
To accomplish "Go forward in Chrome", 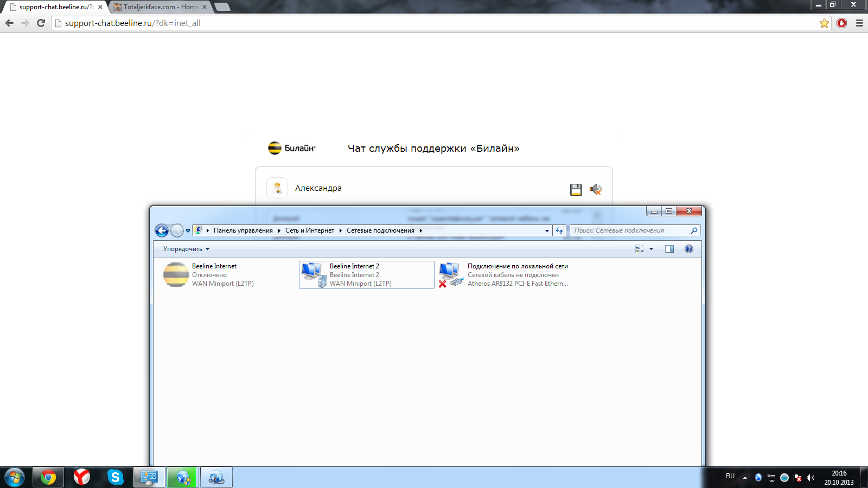I will coord(25,23).
